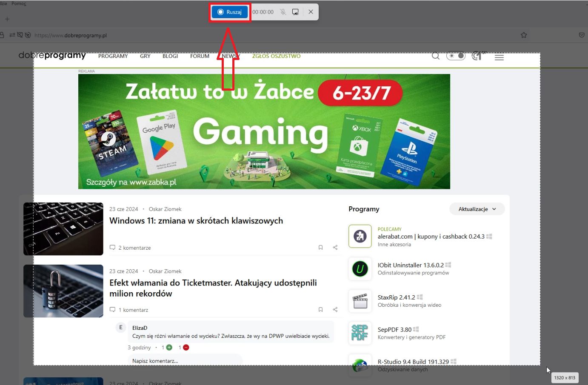
Task: Click the Napisz komentarz input field
Action: (185, 360)
